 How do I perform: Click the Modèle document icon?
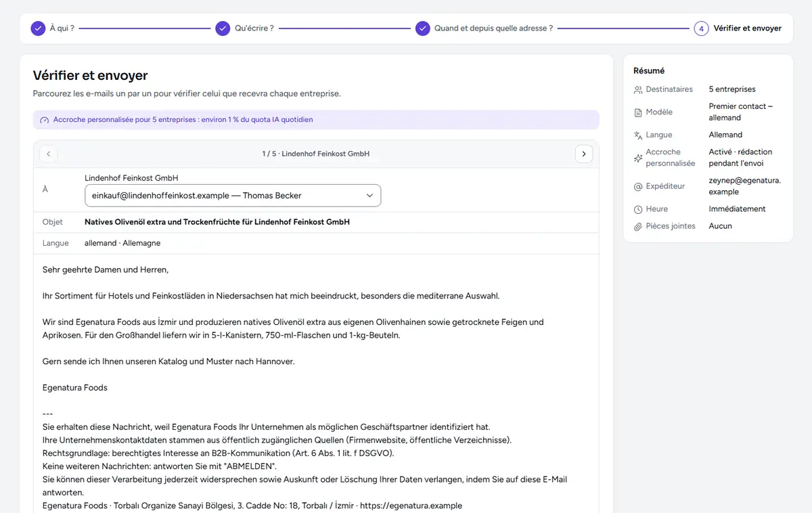(x=637, y=112)
